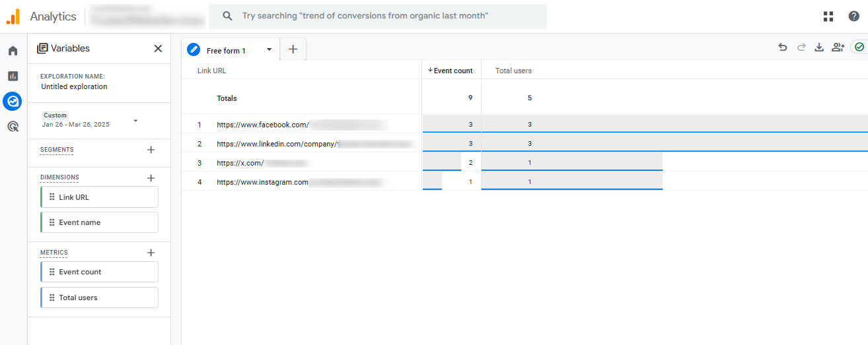Click the Totals total users value 5
The image size is (868, 345).
[530, 98]
